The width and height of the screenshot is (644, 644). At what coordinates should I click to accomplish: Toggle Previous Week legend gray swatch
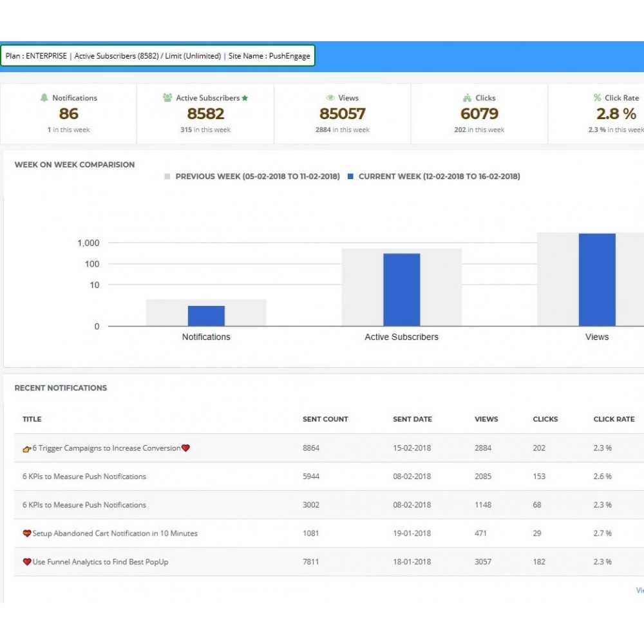167,176
